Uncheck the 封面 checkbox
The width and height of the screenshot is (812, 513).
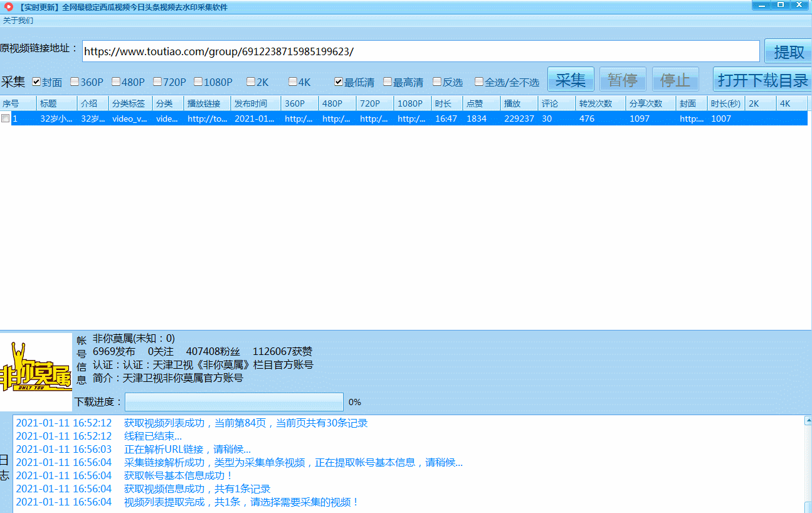coord(36,82)
